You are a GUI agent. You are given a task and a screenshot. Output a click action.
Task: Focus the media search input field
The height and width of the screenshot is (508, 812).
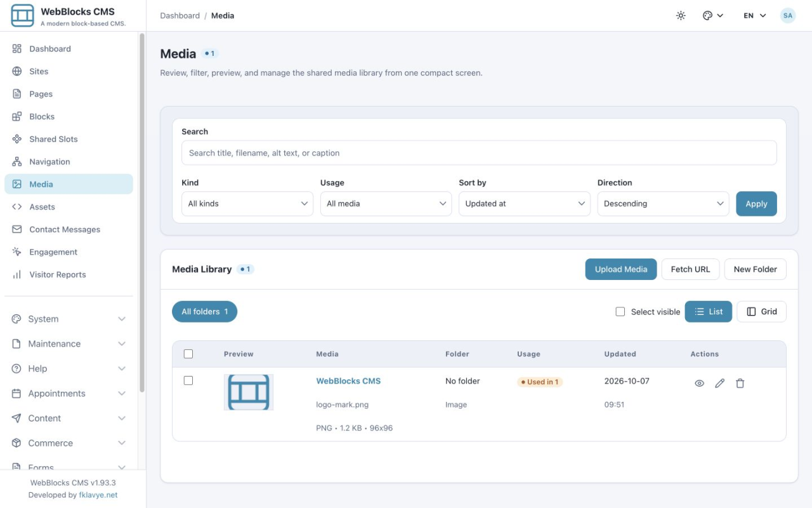click(x=479, y=153)
